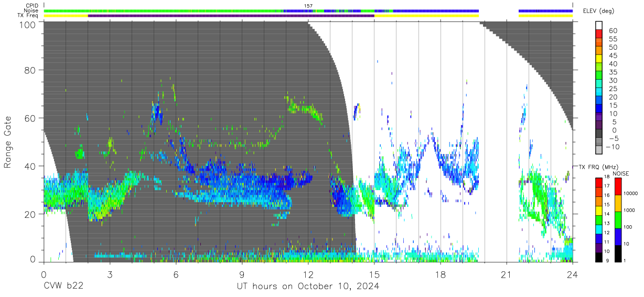Image resolution: width=644 pixels, height=297 pixels.
Task: Click the 24 hour tick on the UT axis
Action: click(x=573, y=275)
